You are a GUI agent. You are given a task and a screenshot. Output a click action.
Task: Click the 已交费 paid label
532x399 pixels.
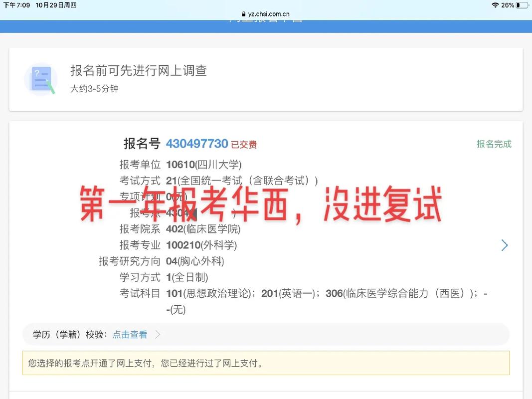coord(244,145)
